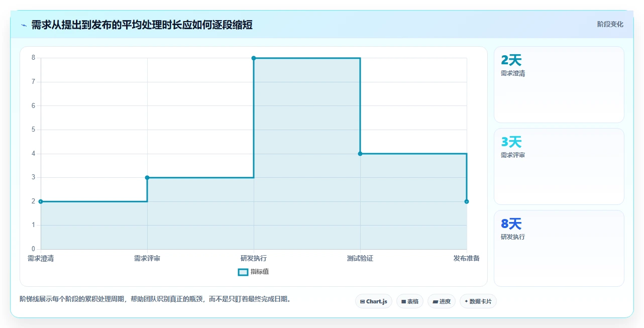Click the 阶段变化 label in the header
Screen dimensions: 644x328
(610, 24)
